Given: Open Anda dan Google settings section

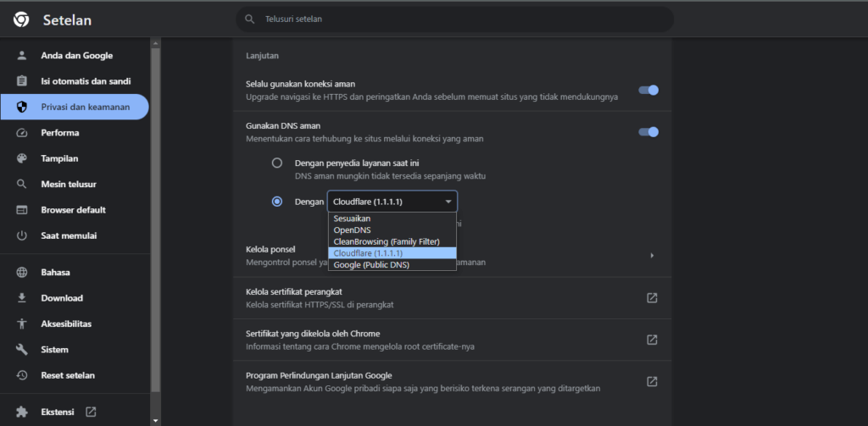Looking at the screenshot, I should click(x=75, y=55).
